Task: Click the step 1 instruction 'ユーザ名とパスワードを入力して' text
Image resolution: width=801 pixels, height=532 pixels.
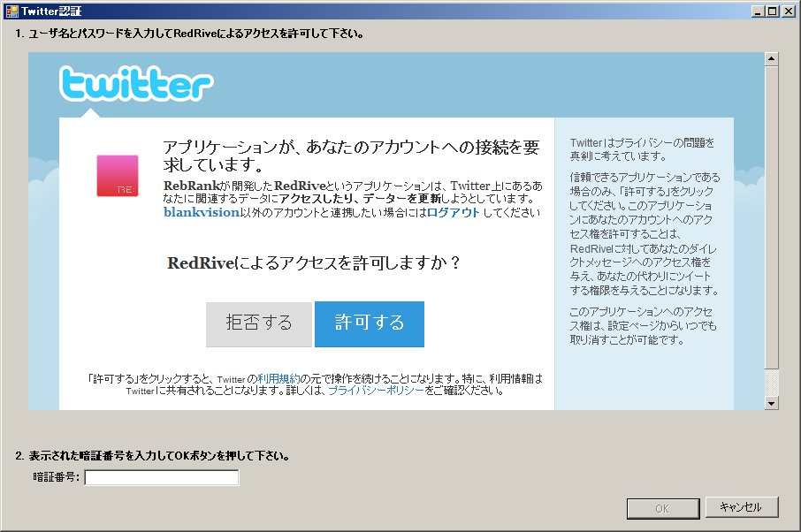Action: [x=101, y=34]
